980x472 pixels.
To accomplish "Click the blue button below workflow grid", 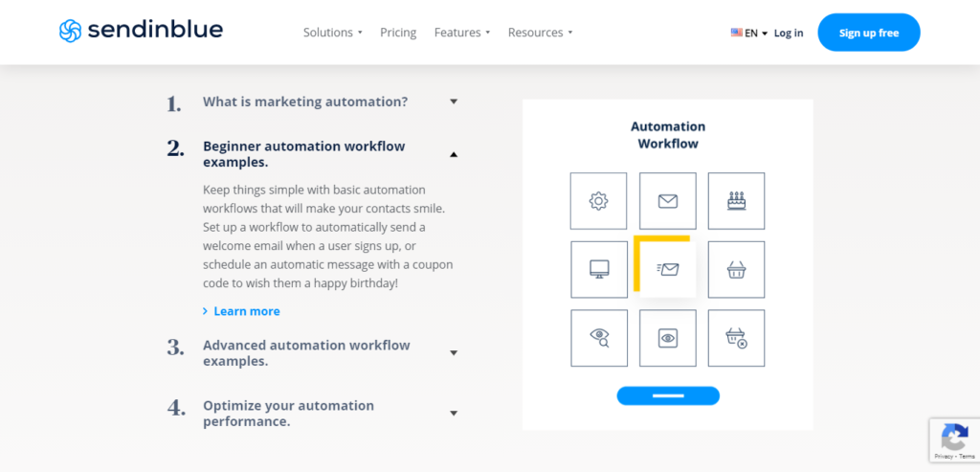I will (668, 395).
